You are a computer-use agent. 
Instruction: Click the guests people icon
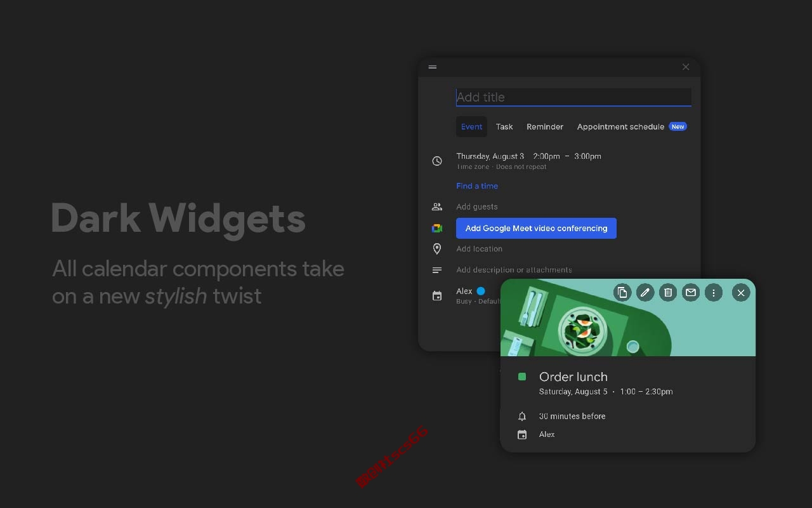pos(437,206)
